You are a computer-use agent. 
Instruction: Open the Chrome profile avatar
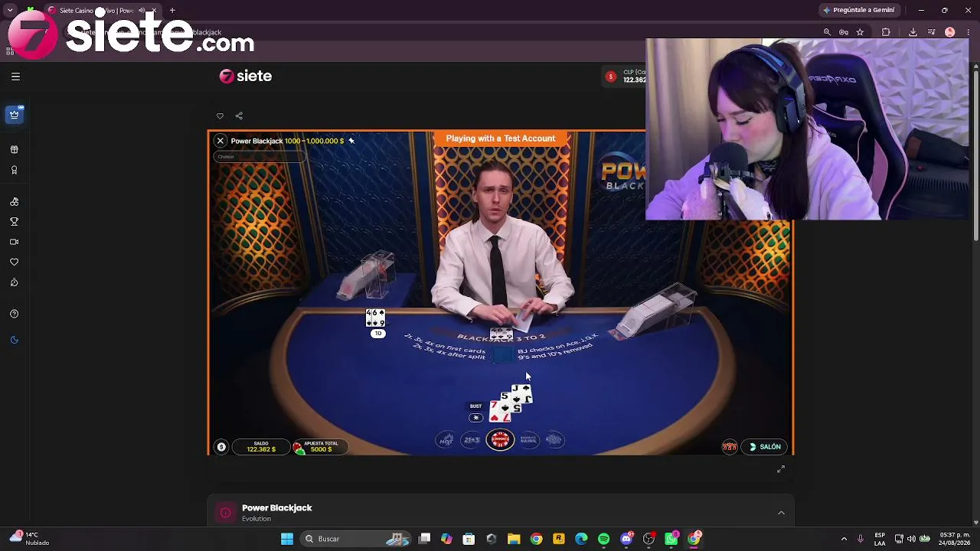tap(950, 32)
